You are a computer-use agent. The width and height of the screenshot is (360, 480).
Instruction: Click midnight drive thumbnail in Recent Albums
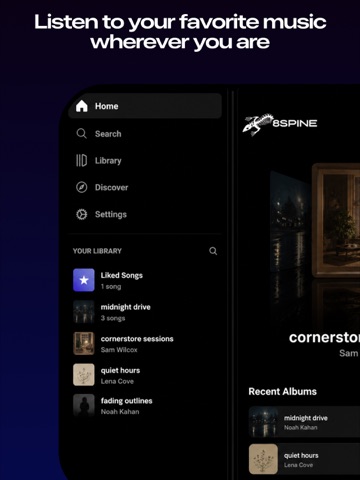263,422
